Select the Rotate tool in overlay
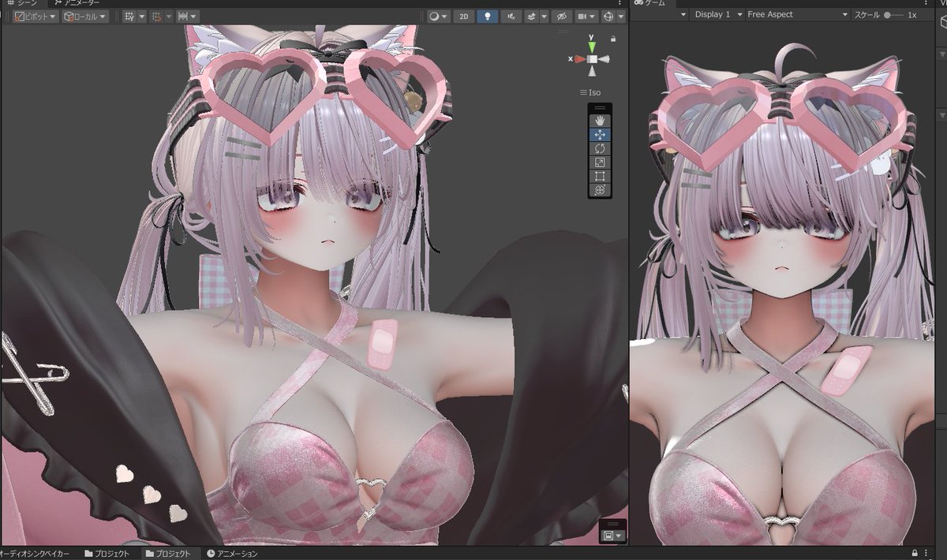This screenshot has height=560, width=947. pyautogui.click(x=599, y=148)
